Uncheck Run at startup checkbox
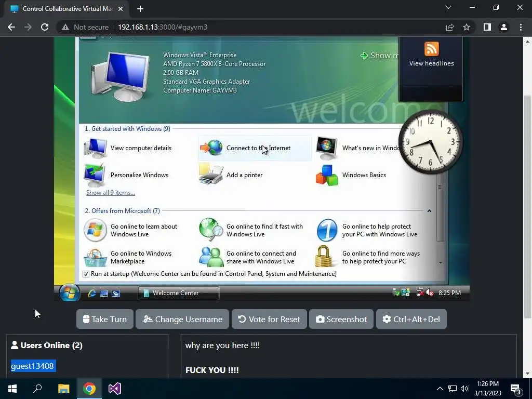The height and width of the screenshot is (399, 532). click(x=86, y=274)
